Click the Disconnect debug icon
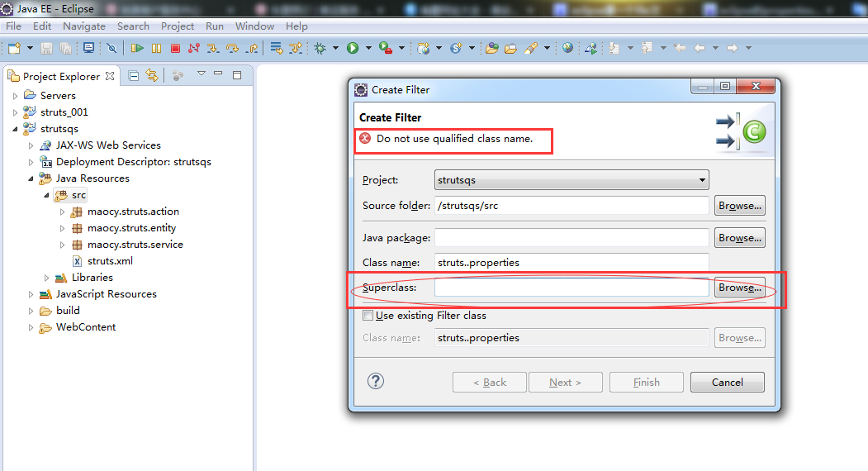Viewport: 868px width, 471px height. click(x=194, y=48)
